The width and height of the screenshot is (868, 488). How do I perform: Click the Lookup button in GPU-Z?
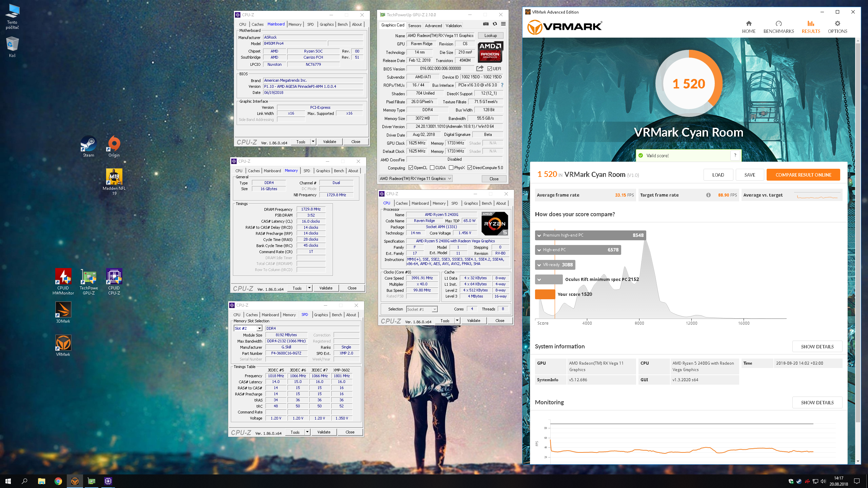tap(491, 36)
